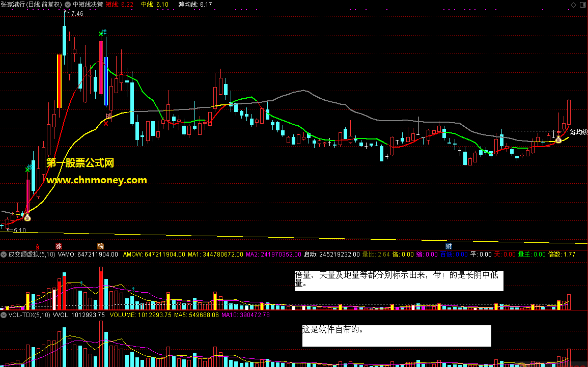The image size is (588, 367).
Task: Click the MA5: 549688.06 value
Action: tap(196, 315)
